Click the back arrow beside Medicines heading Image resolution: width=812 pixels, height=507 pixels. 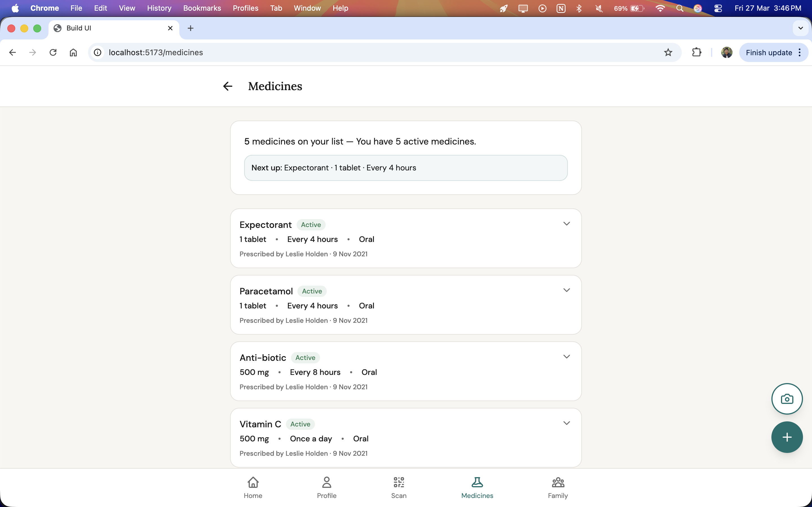pos(228,86)
